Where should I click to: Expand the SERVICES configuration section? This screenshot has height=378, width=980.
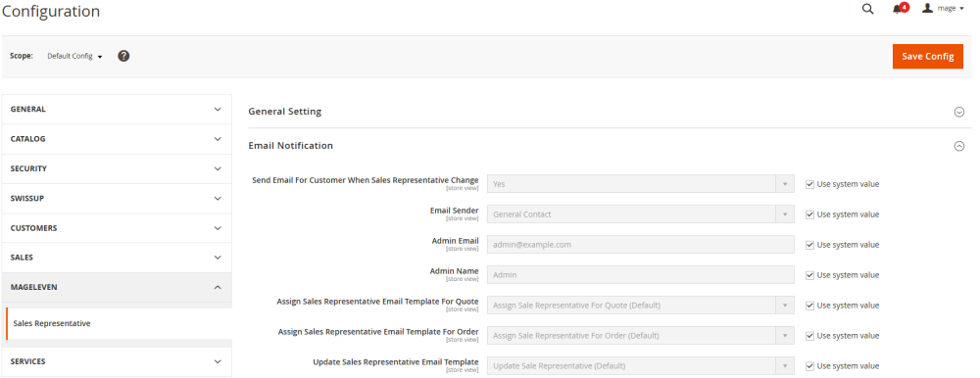117,361
